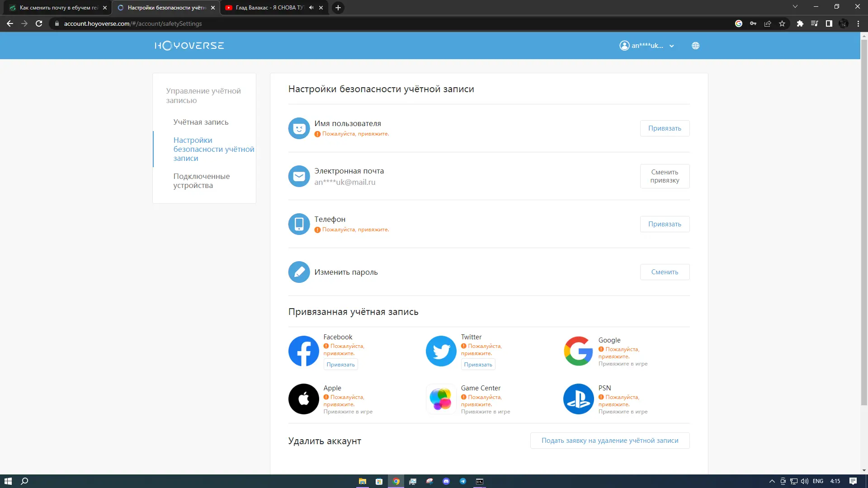This screenshot has width=868, height=488.
Task: Click the Apple logo icon
Action: coord(304,399)
